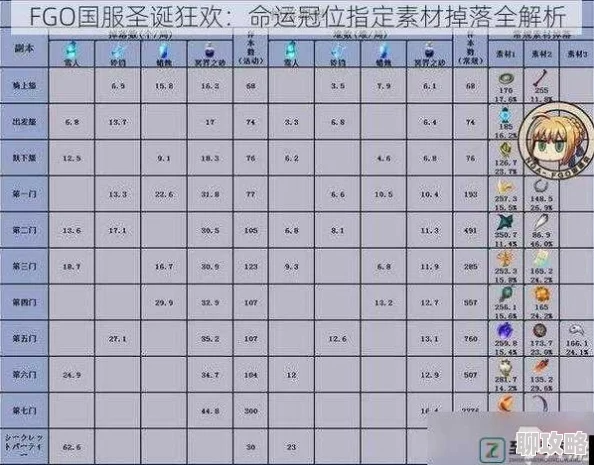Click the 44.8 cell in 第七门 row

point(209,411)
